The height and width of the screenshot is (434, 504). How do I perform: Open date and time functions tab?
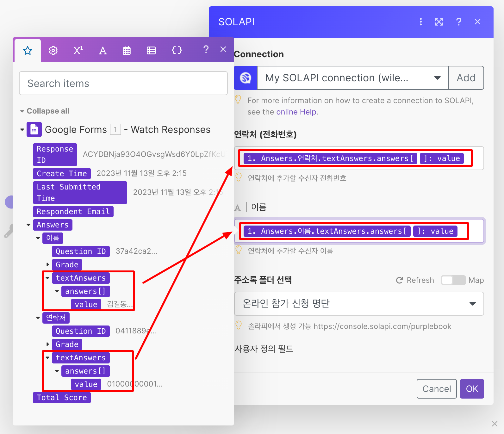tap(127, 50)
